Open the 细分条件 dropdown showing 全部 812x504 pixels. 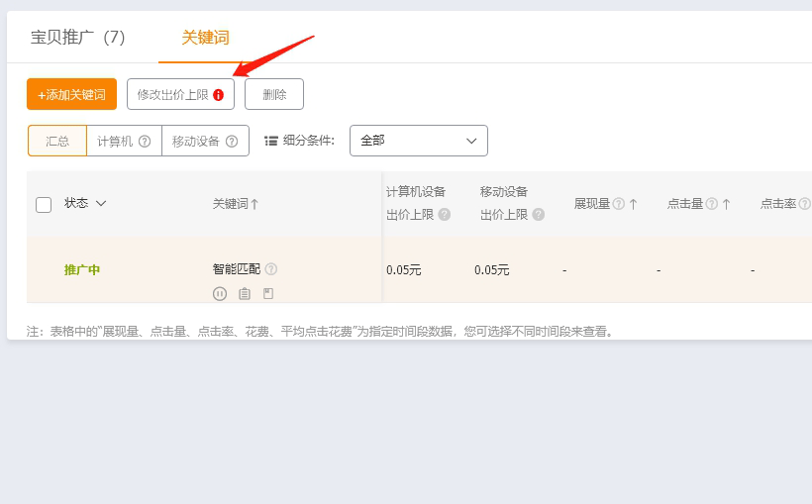[x=418, y=141]
